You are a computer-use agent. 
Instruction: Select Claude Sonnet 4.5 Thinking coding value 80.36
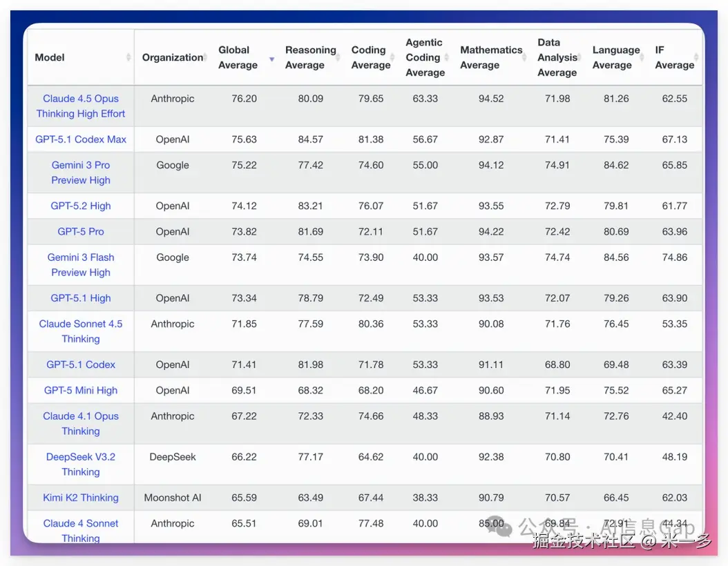[x=371, y=324]
